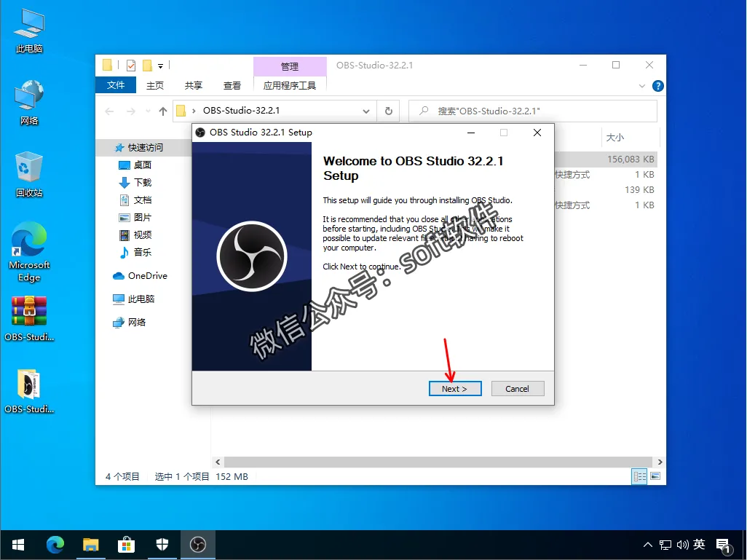Screen dimensions: 747x560
Task: Select 此电脑 in the navigation pane
Action: point(134,299)
